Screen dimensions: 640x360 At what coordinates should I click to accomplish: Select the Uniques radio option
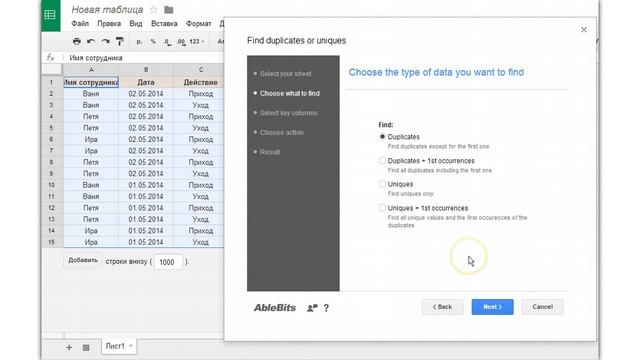(x=382, y=184)
